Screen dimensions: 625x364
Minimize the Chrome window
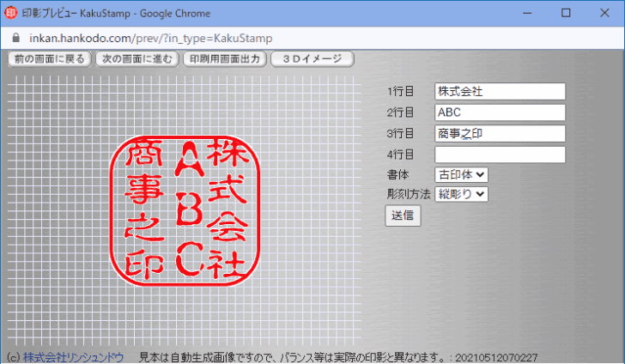point(525,13)
